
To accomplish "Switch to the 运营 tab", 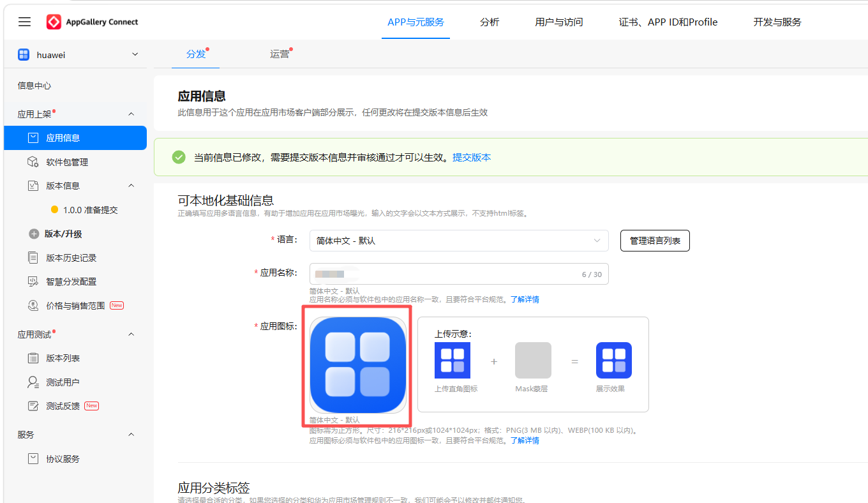I will [x=280, y=54].
